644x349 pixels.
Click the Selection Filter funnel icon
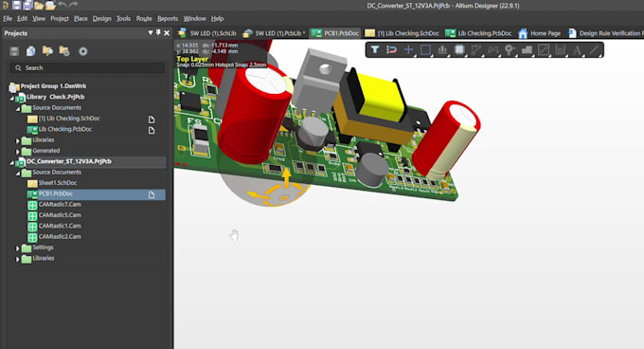pos(375,49)
